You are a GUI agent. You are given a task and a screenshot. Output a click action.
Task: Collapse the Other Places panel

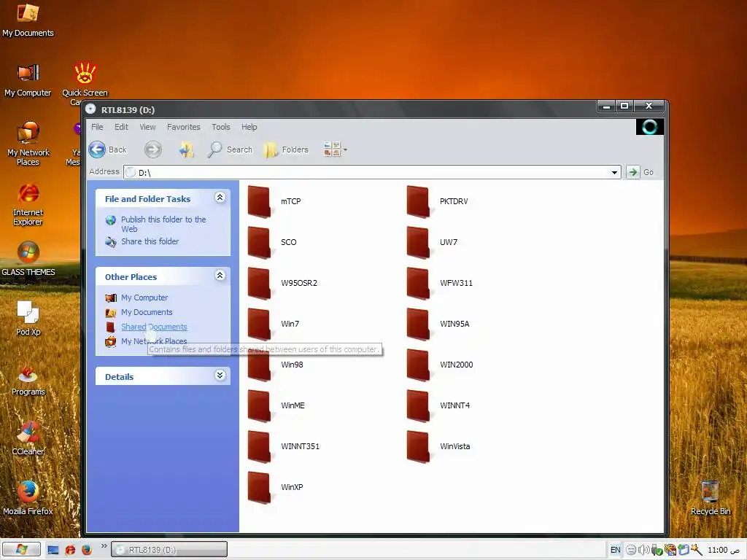pos(220,276)
